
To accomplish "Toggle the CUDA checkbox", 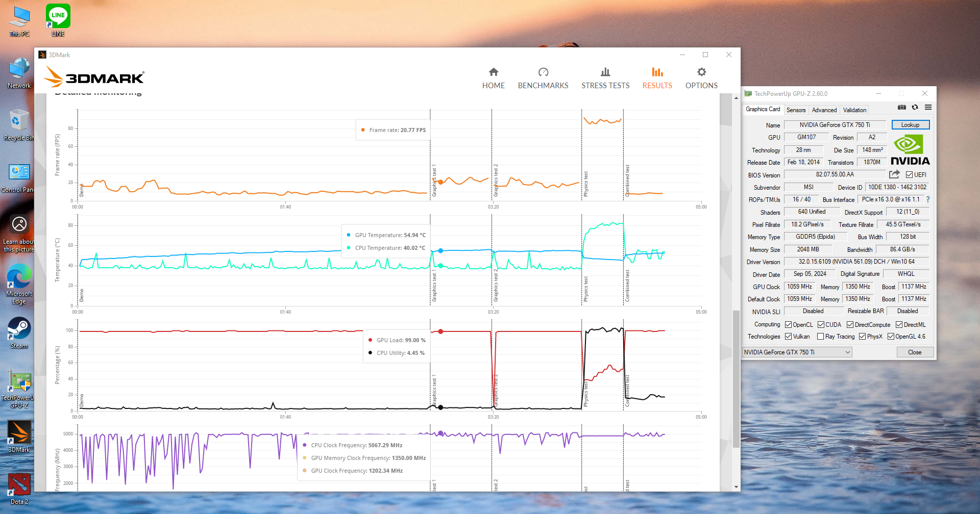I will pos(821,325).
